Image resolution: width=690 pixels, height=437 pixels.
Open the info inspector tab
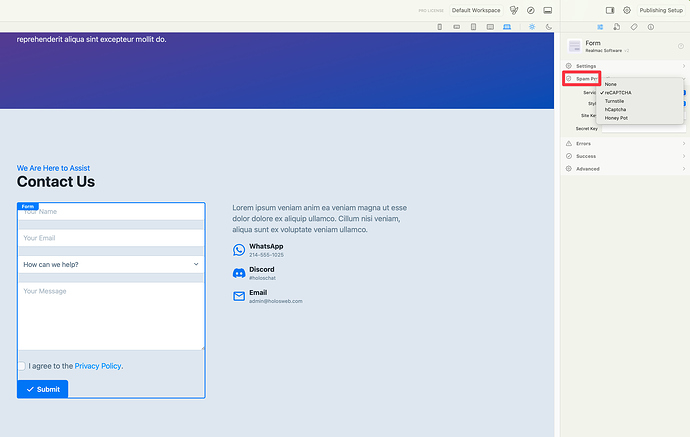point(650,27)
